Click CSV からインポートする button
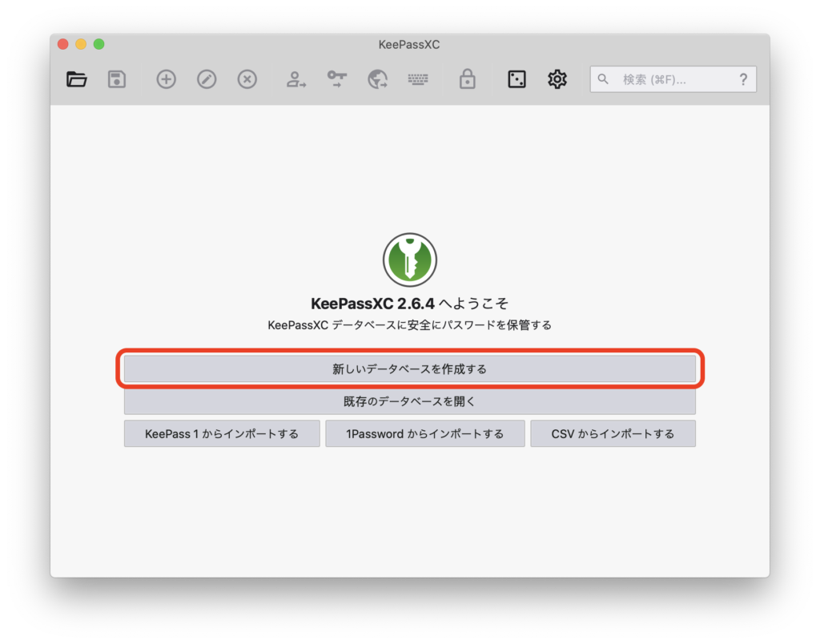Image resolution: width=820 pixels, height=644 pixels. (x=613, y=433)
